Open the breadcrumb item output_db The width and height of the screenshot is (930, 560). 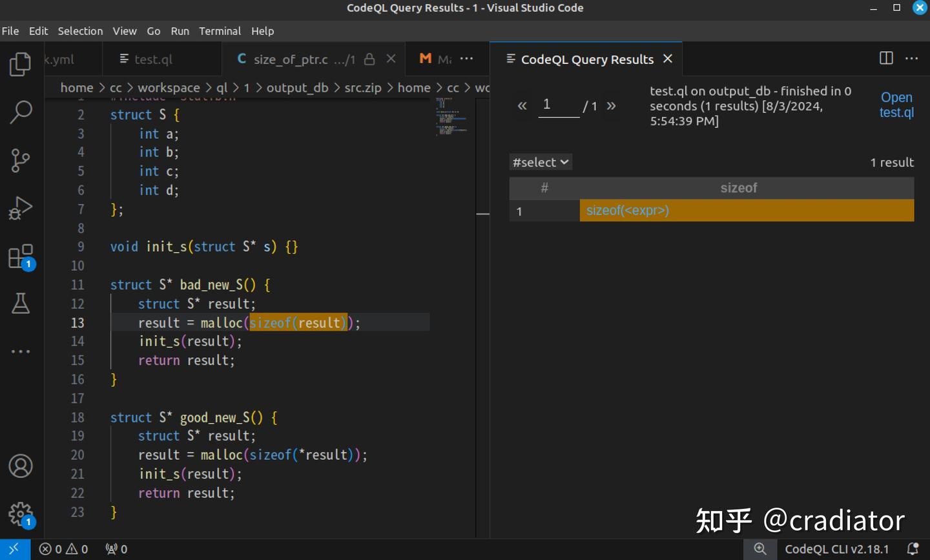coord(298,87)
